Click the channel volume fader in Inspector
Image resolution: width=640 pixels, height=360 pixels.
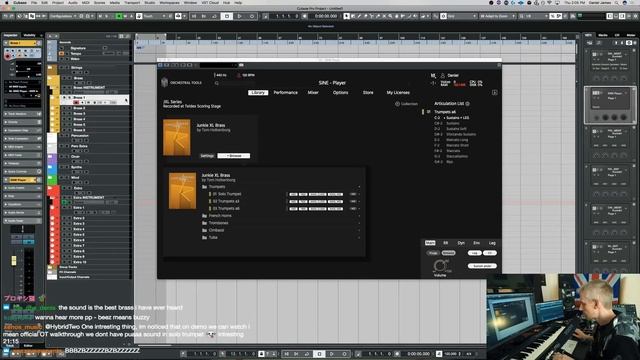coord(13,261)
